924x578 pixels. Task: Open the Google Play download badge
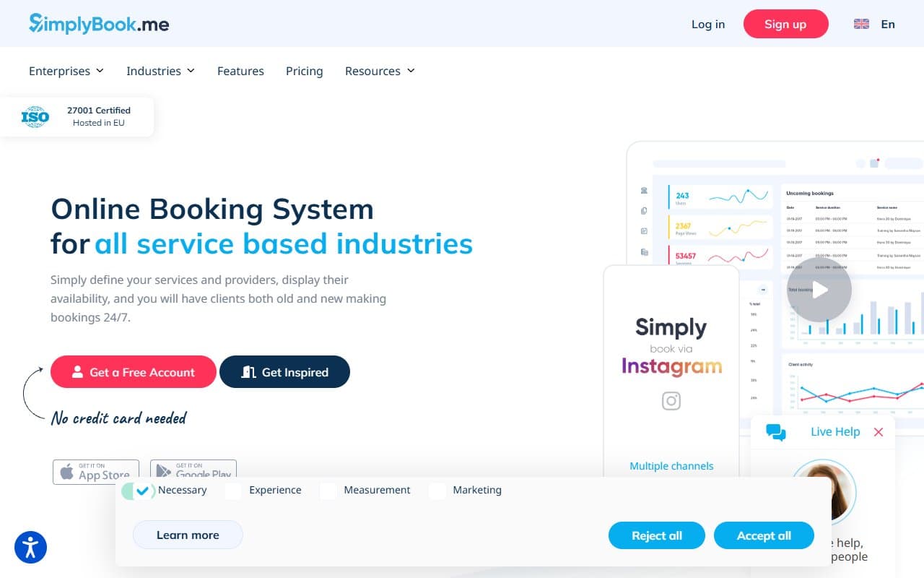coord(193,472)
